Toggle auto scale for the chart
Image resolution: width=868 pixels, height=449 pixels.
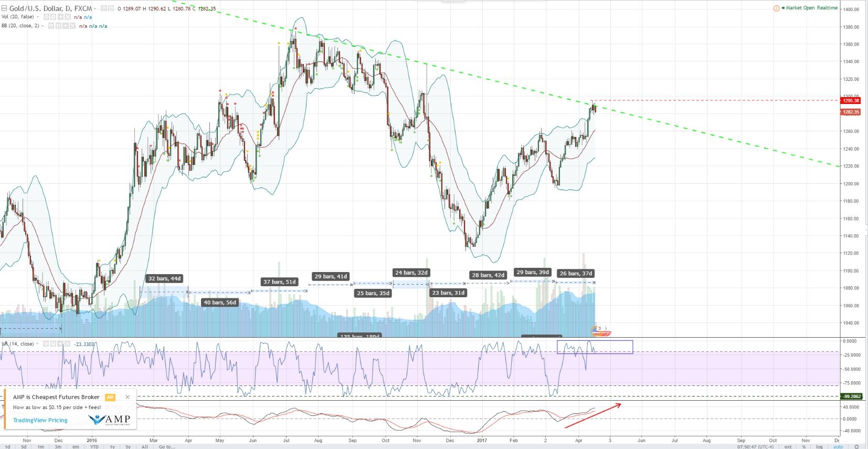(838, 446)
